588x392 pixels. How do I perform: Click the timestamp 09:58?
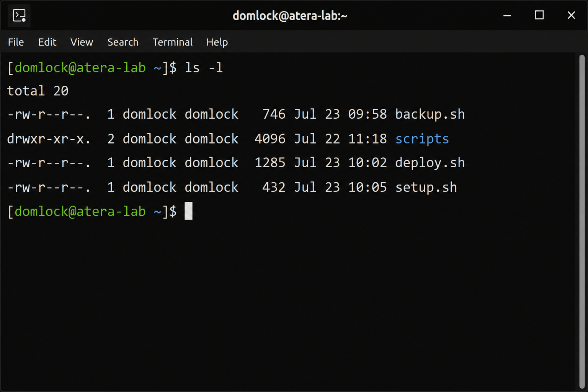[x=367, y=114]
